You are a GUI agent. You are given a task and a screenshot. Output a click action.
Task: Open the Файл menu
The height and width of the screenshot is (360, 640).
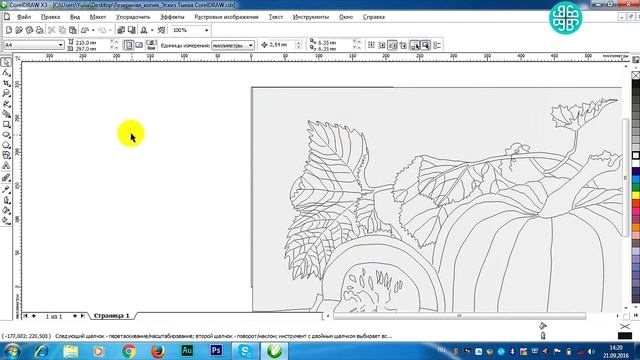(24, 17)
